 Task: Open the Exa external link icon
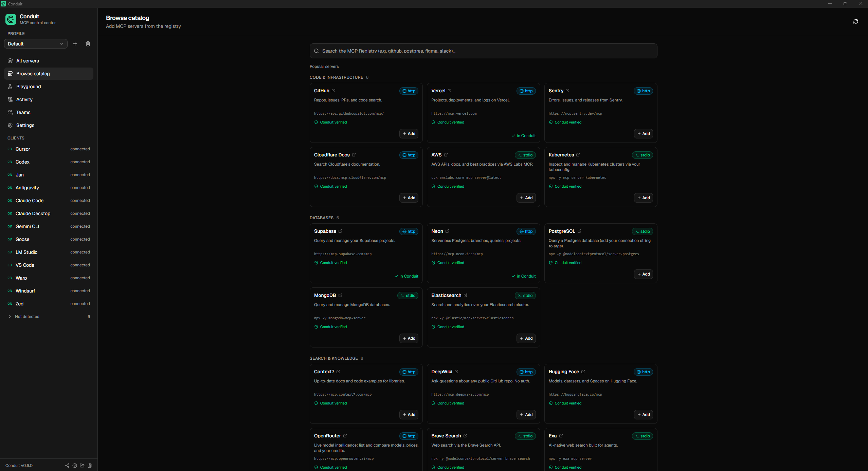click(561, 436)
